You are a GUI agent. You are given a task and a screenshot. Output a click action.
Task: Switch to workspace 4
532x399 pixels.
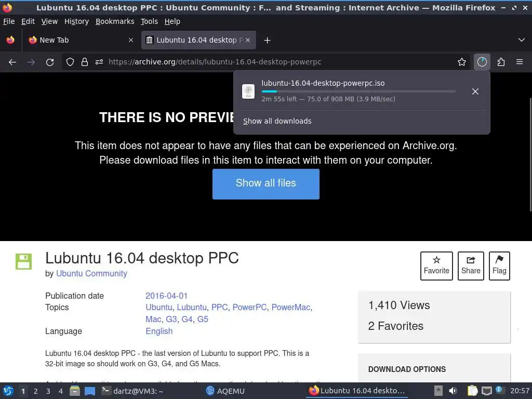[x=61, y=391]
